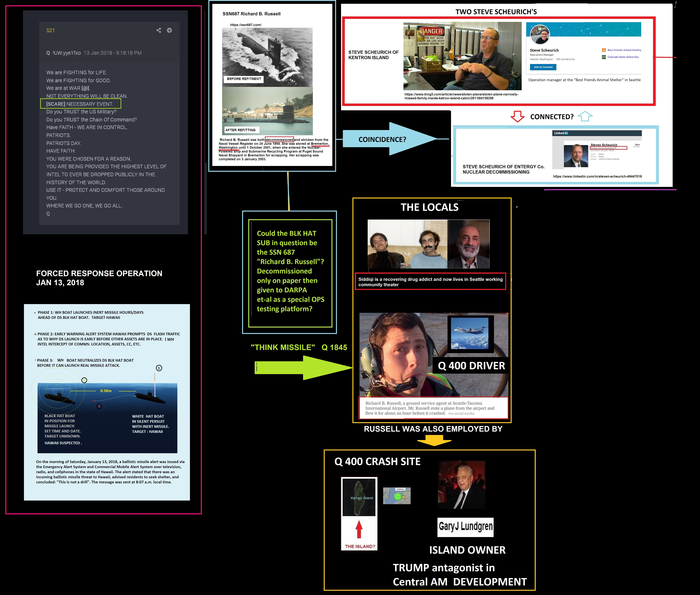
Task: Click the photo above the Gary J Lundgren label
Action: 462,485
